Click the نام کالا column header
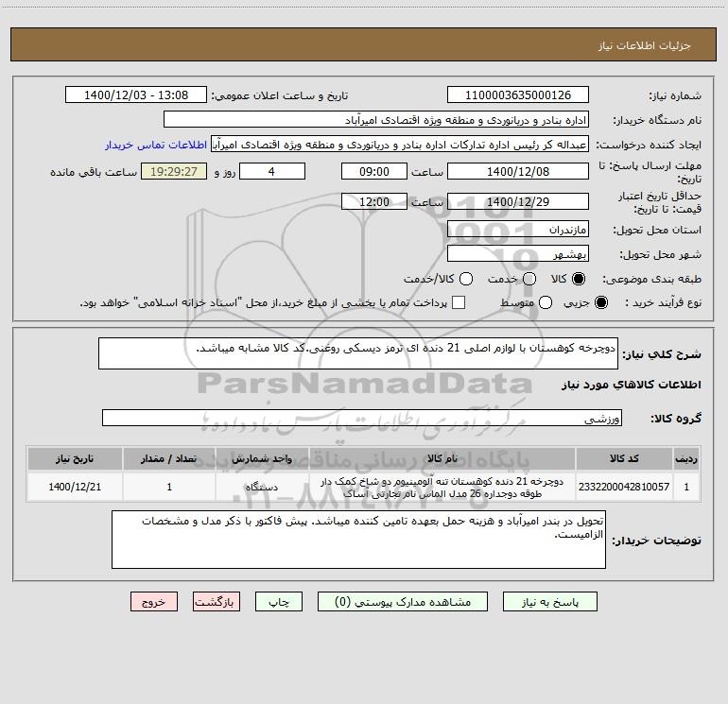This screenshot has width=728, height=704. click(442, 458)
